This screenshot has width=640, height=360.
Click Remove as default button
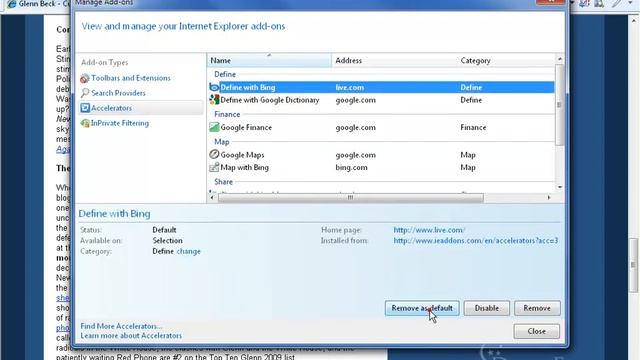click(422, 308)
